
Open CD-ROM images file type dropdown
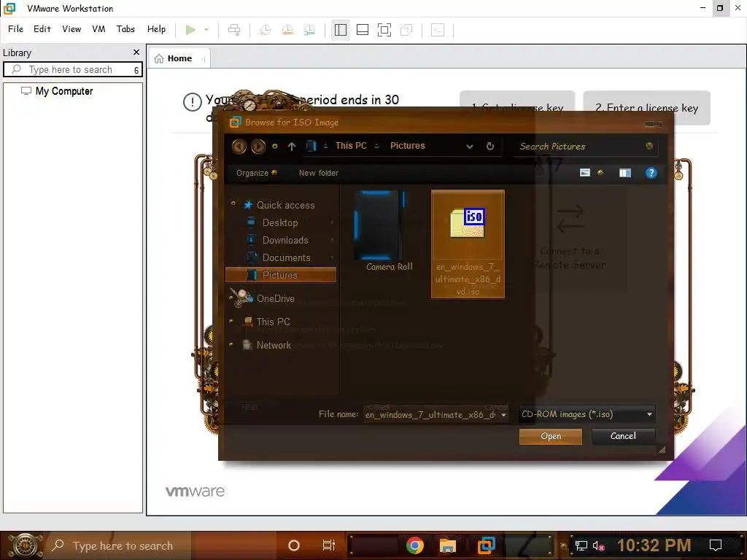pos(587,414)
